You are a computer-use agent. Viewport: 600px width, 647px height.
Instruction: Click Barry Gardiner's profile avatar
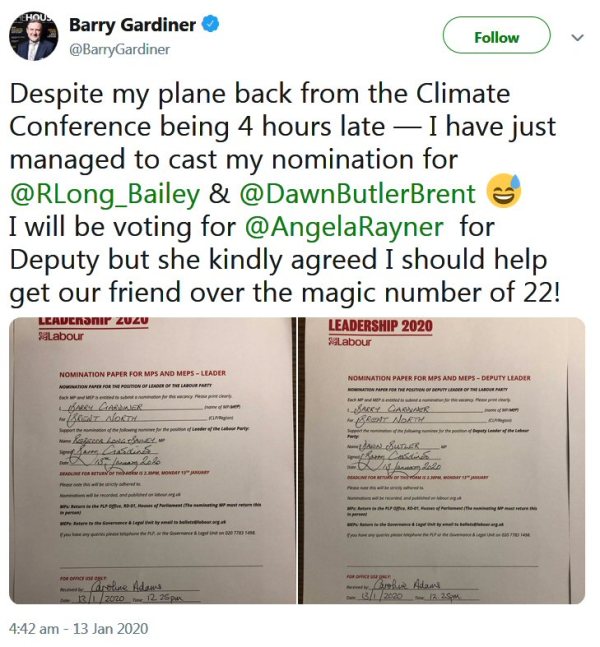coord(33,36)
